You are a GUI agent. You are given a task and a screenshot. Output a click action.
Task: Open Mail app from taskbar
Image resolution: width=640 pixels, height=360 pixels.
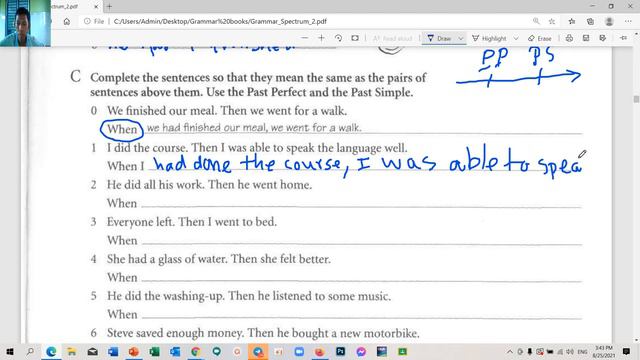[x=93, y=351]
